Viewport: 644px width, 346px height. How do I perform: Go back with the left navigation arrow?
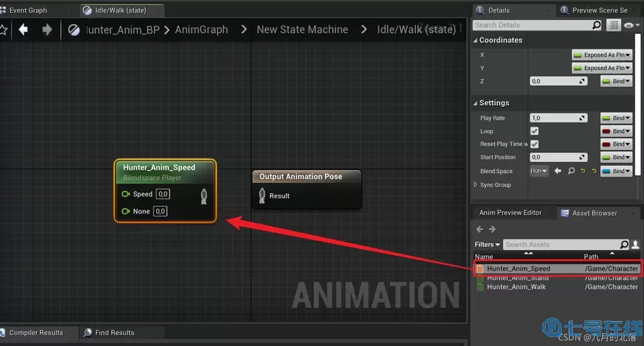[x=24, y=30]
